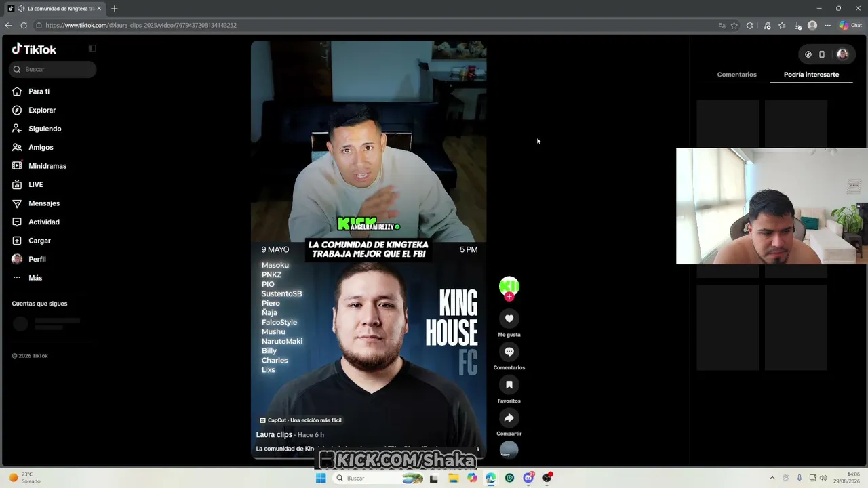Click the phone app icon in top pill
868x488 pixels.
(x=822, y=54)
